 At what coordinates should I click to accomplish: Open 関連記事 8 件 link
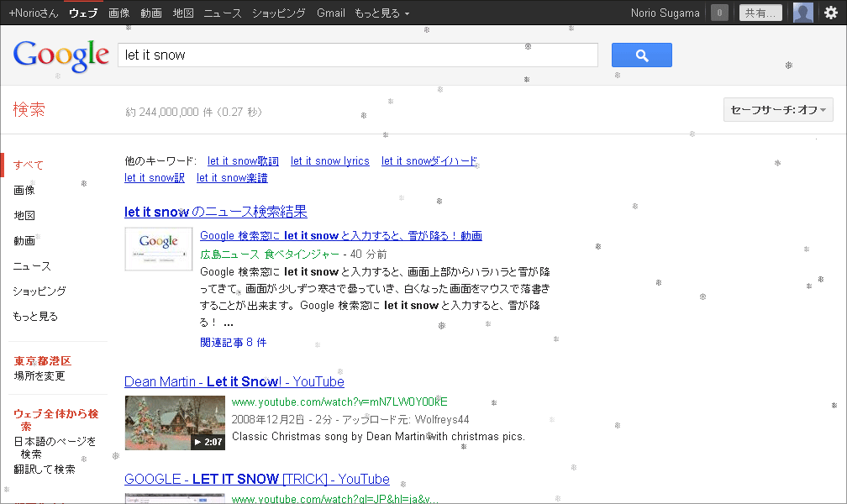pos(233,342)
